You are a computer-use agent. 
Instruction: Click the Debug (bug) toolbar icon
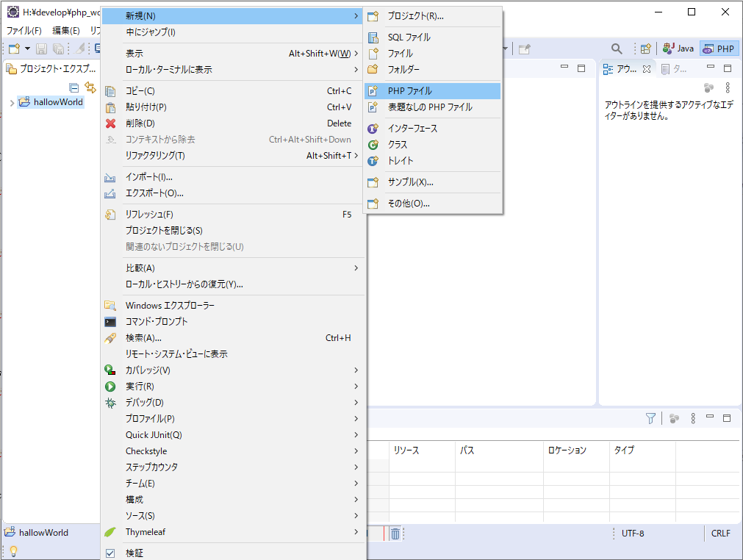tap(111, 402)
